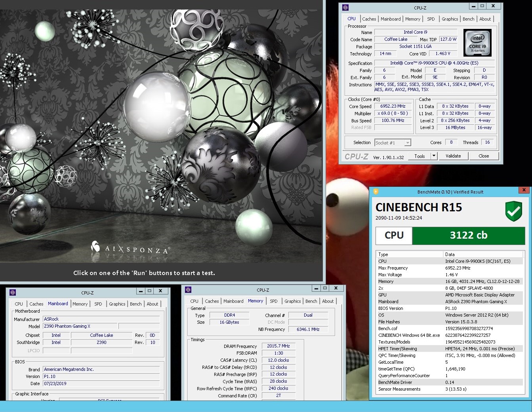
Task: Click the CPU-Z icon in the top-right window title bar
Action: click(345, 7)
